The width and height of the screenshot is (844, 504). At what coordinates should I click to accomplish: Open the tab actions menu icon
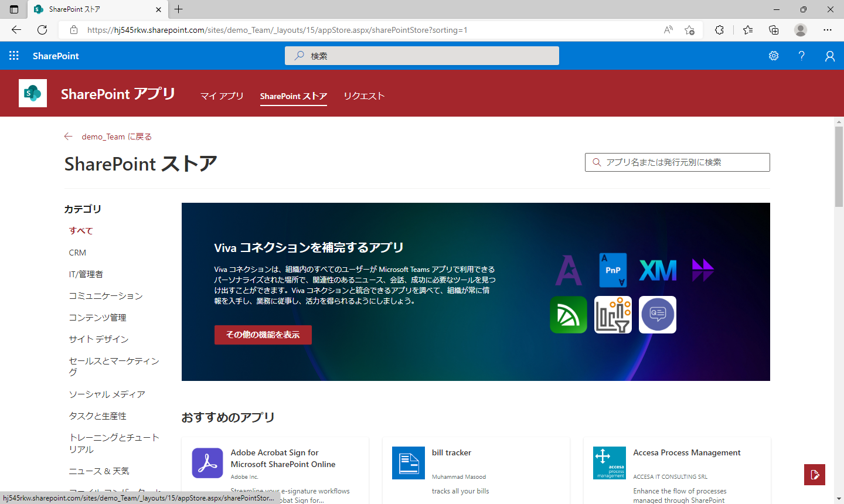14,9
